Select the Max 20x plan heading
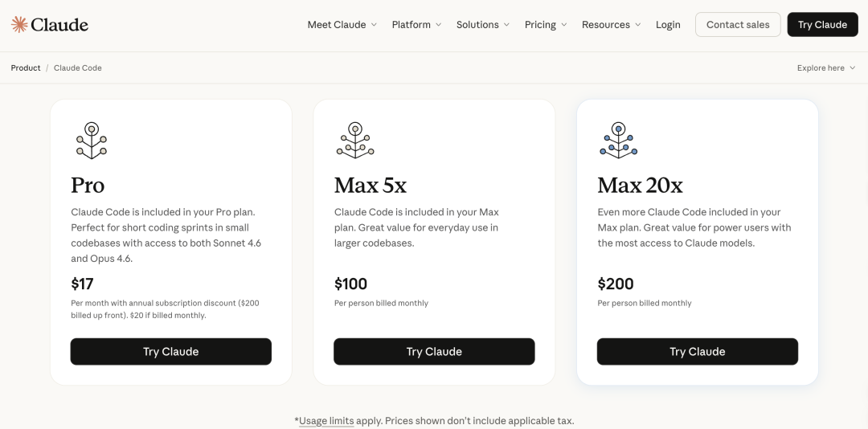 640,186
